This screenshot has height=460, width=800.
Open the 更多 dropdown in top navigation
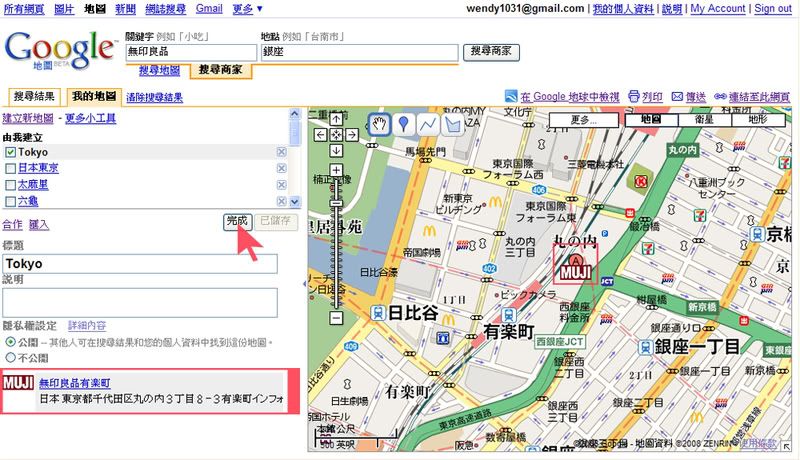coord(247,8)
